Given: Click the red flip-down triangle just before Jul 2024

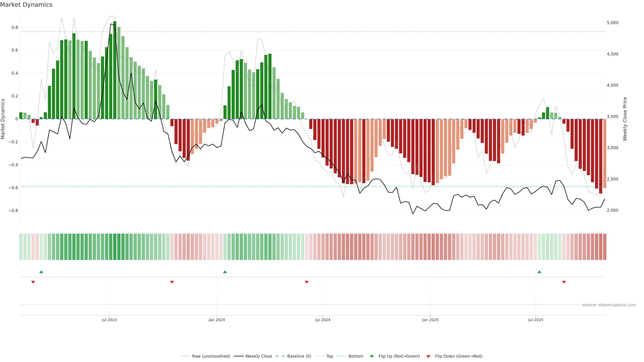Looking at the screenshot, I should (307, 282).
